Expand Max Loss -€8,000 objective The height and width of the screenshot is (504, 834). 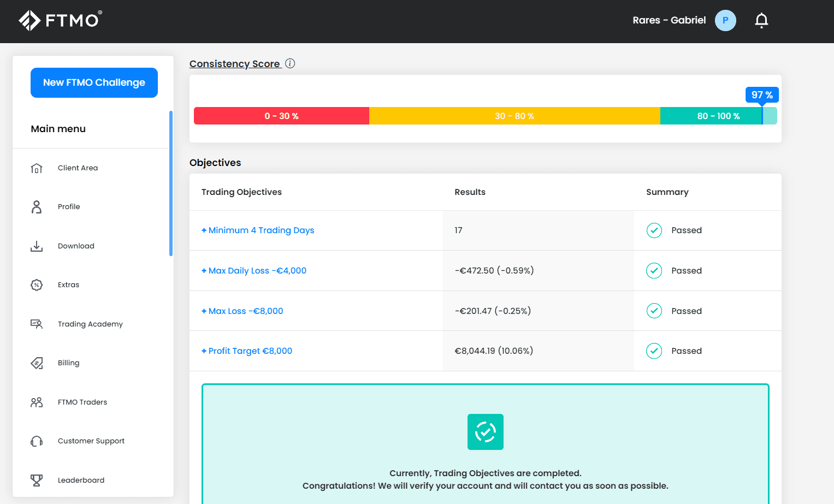point(242,311)
